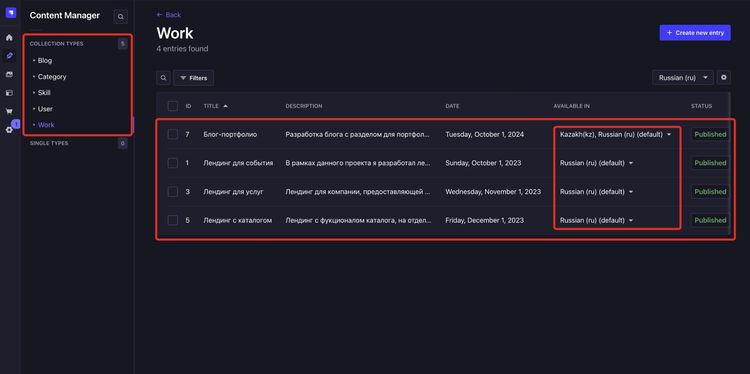Check the box for Блог-портфолио row
The image size is (750, 374).
(x=173, y=134)
